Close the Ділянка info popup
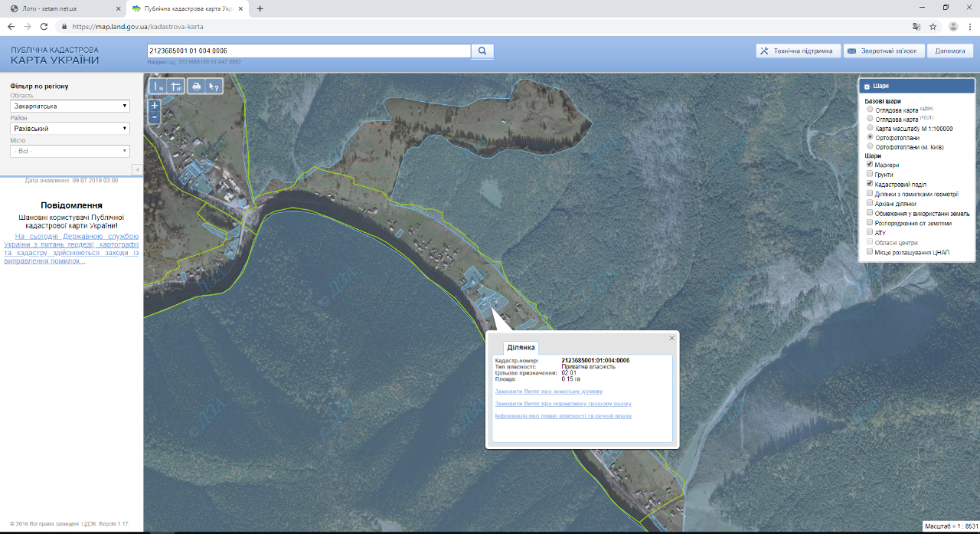Image resolution: width=980 pixels, height=534 pixels. tap(672, 338)
